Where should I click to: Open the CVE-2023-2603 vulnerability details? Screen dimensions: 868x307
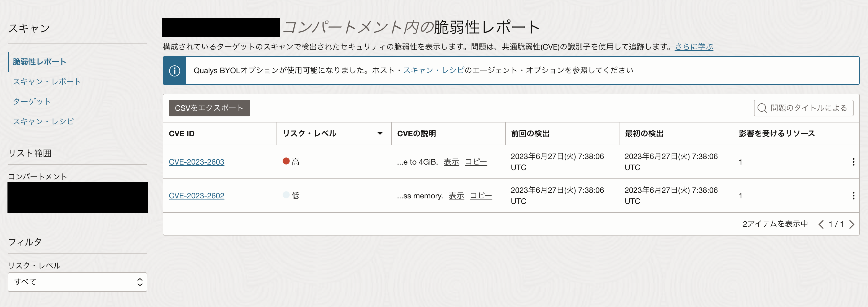pos(197,162)
